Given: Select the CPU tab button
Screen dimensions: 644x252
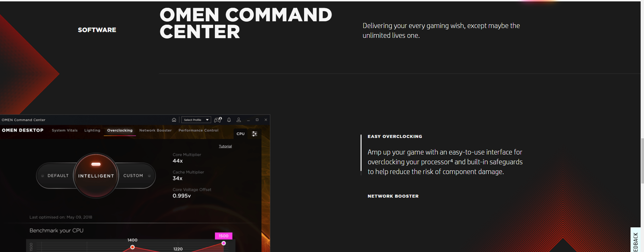Looking at the screenshot, I should point(241,134).
